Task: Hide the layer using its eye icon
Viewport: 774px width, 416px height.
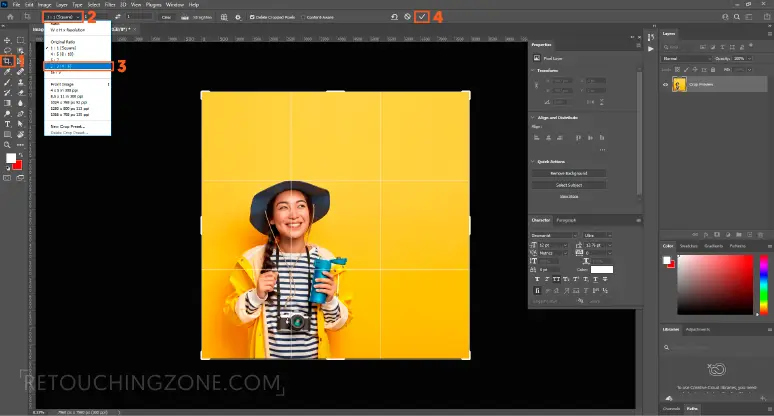Action: point(665,84)
